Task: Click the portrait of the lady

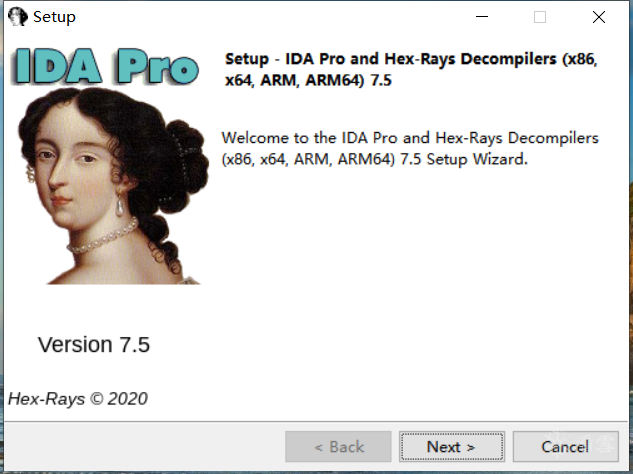Action: tap(113, 186)
